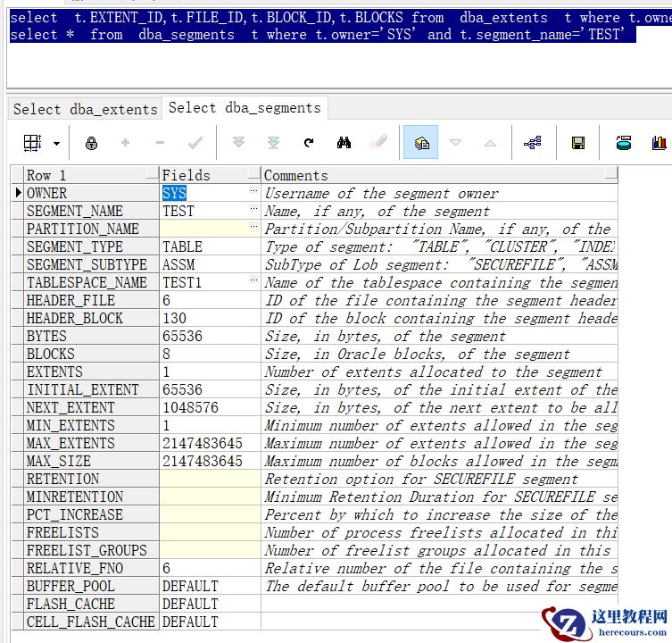
Task: Click the delete record minus icon
Action: 160,142
